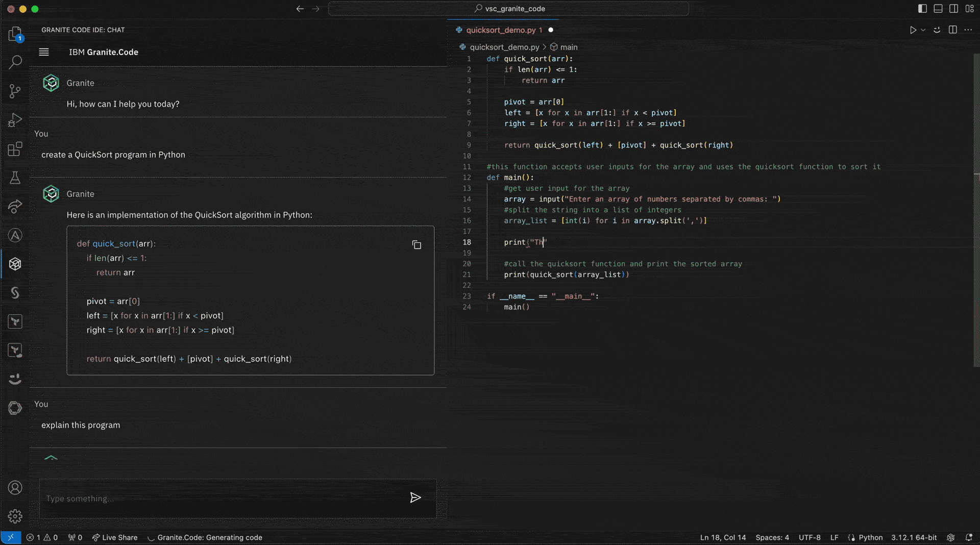This screenshot has width=980, height=545.
Task: Open the Source Control view
Action: click(x=15, y=91)
